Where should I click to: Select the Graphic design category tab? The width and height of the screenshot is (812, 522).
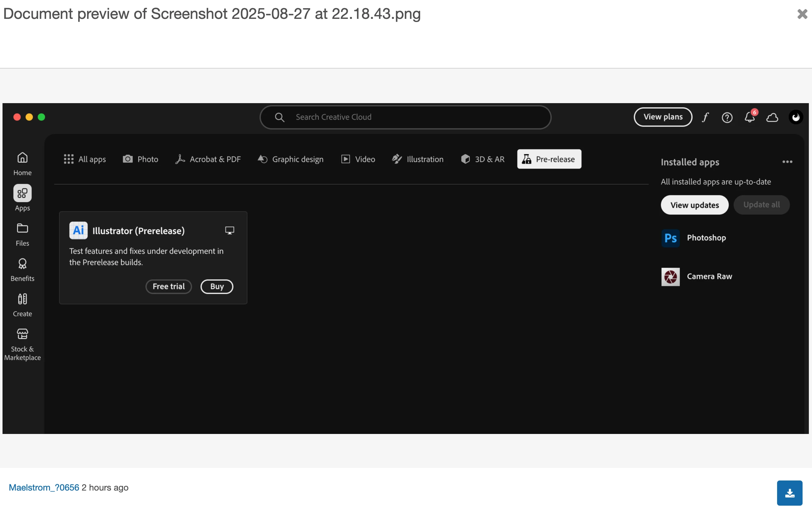[291, 159]
